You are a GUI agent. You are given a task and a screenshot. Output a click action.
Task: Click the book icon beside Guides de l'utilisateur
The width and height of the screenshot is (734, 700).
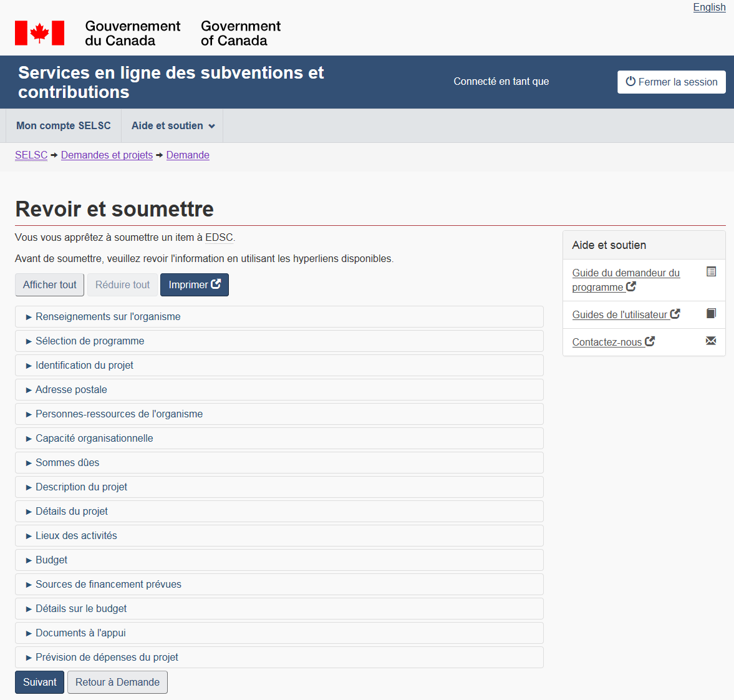tap(711, 313)
